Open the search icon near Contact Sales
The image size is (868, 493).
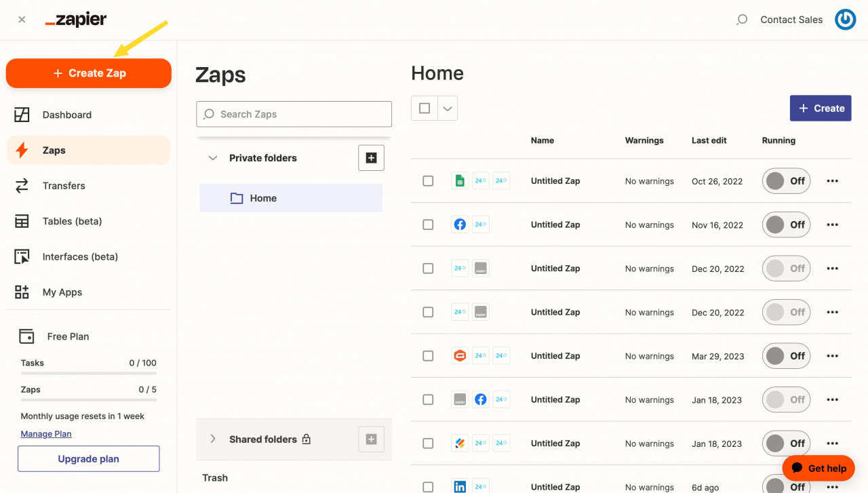pyautogui.click(x=742, y=20)
